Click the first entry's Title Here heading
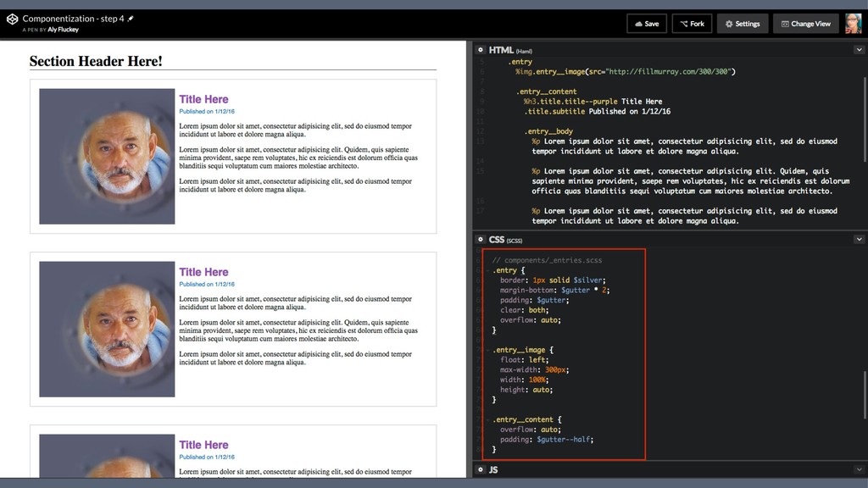This screenshot has width=868, height=488. 203,99
